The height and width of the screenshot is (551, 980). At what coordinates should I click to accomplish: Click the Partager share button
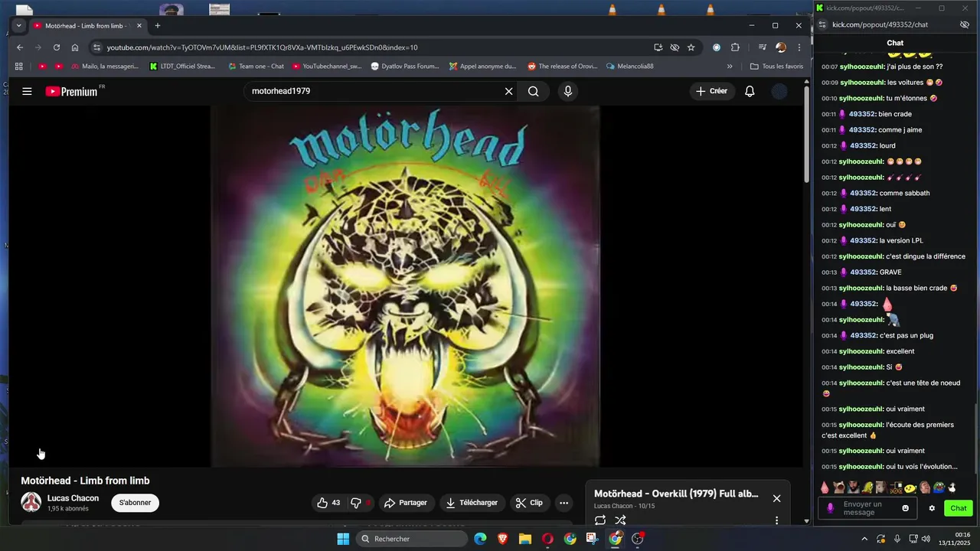coord(405,503)
